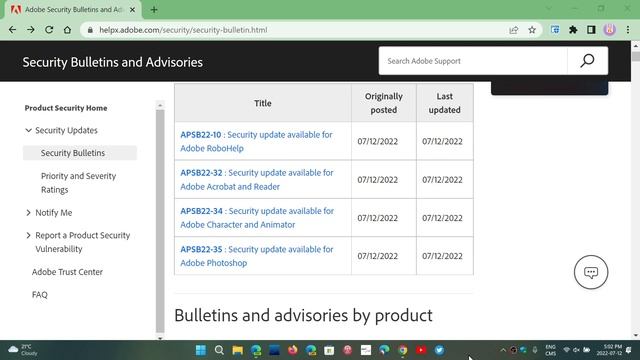Open APSB22-32 Acrobat and Reader bulletin
This screenshot has width=640, height=360.
257,180
